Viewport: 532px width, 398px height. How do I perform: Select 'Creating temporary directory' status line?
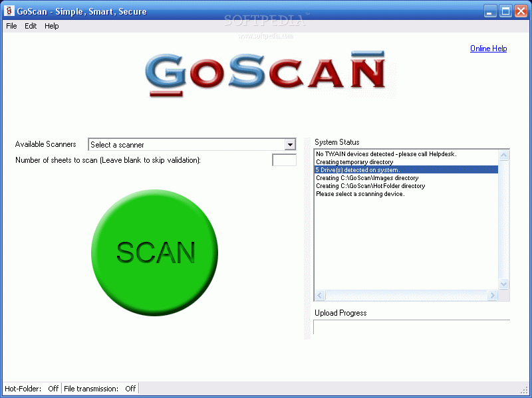click(x=406, y=162)
